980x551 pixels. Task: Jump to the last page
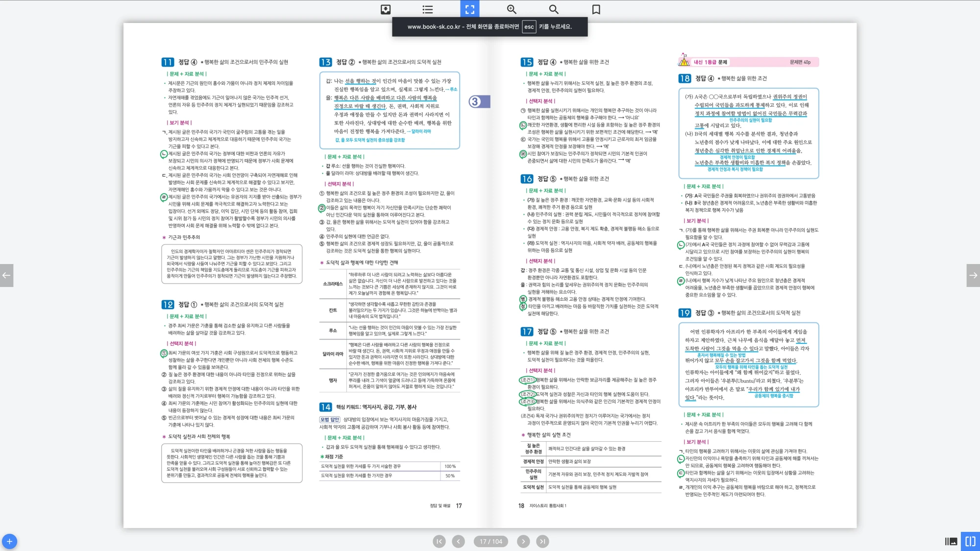click(542, 541)
